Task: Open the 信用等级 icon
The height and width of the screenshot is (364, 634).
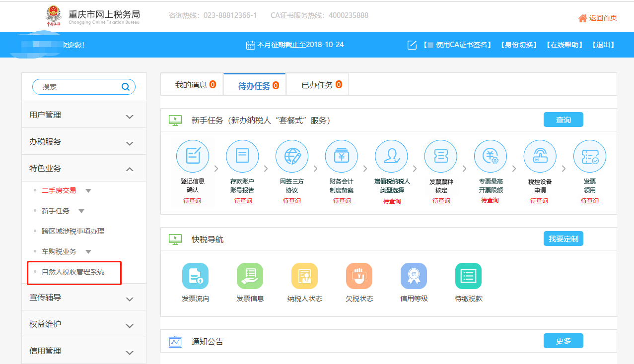Action: pos(414,276)
